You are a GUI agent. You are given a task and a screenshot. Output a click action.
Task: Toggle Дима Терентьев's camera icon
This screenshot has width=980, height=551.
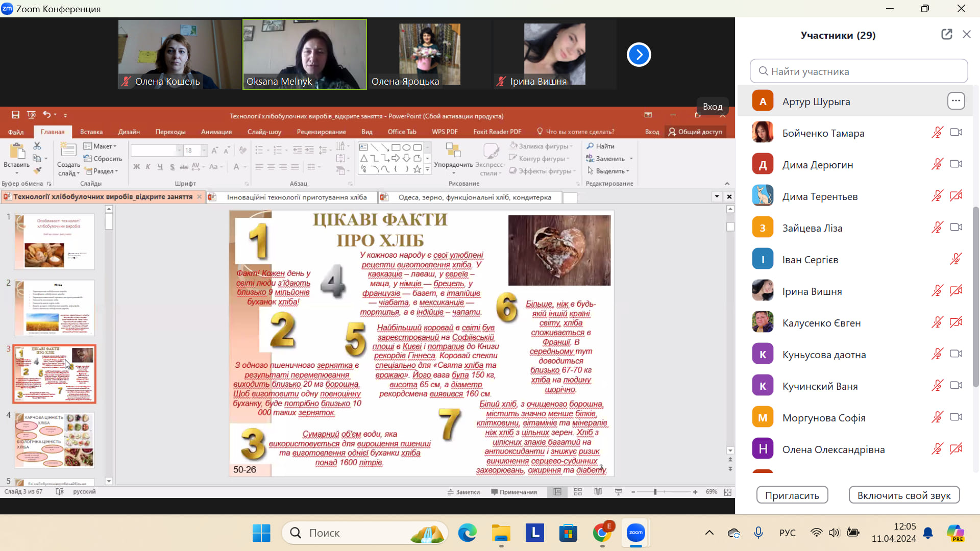pyautogui.click(x=956, y=196)
